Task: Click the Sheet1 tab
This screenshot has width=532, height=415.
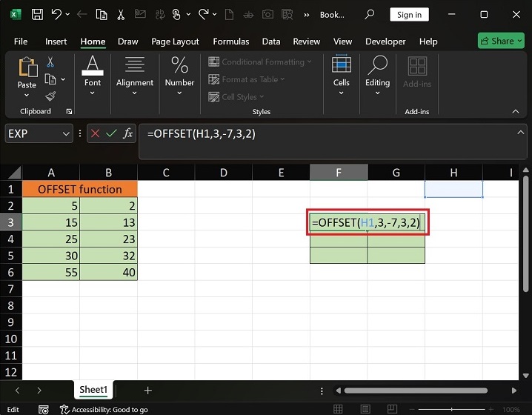Action: click(x=93, y=390)
